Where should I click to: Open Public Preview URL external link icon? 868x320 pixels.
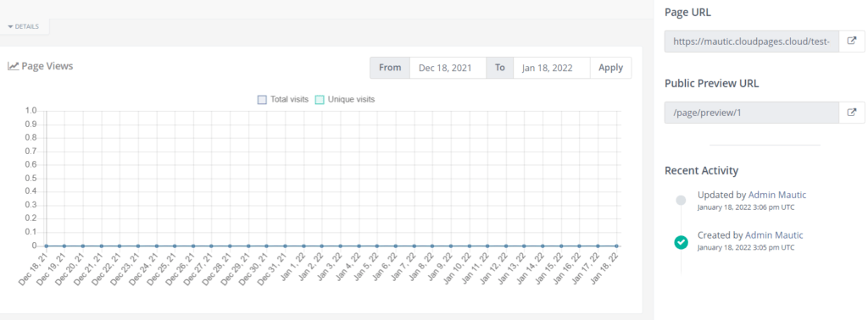tap(852, 113)
